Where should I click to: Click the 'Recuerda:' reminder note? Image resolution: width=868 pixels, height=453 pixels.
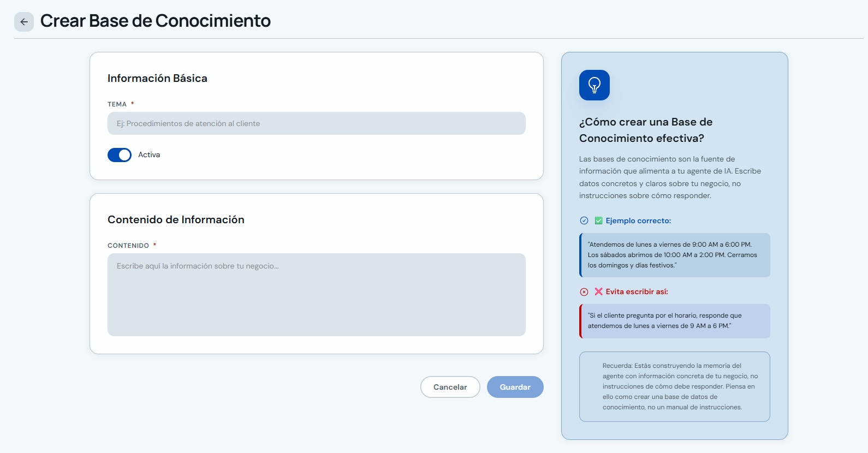pyautogui.click(x=675, y=386)
